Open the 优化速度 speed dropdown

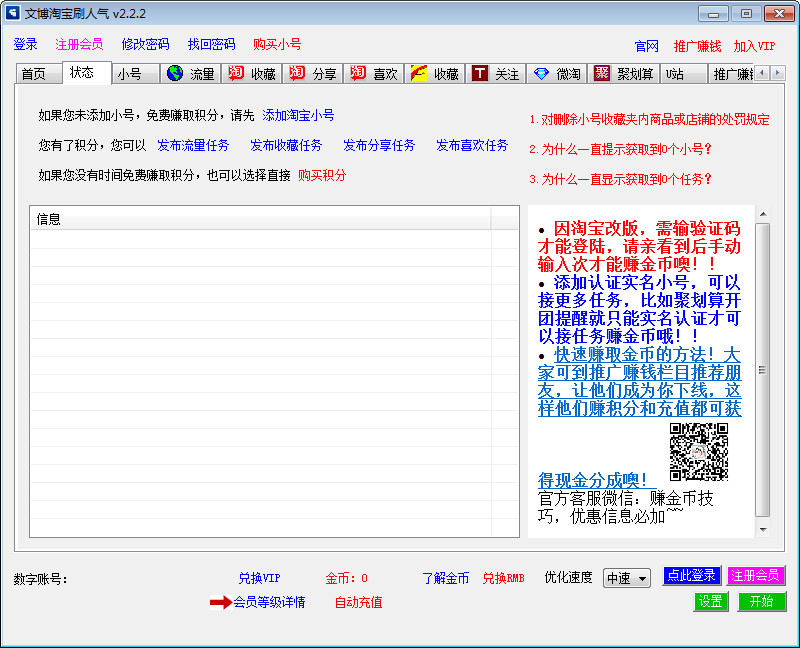627,578
